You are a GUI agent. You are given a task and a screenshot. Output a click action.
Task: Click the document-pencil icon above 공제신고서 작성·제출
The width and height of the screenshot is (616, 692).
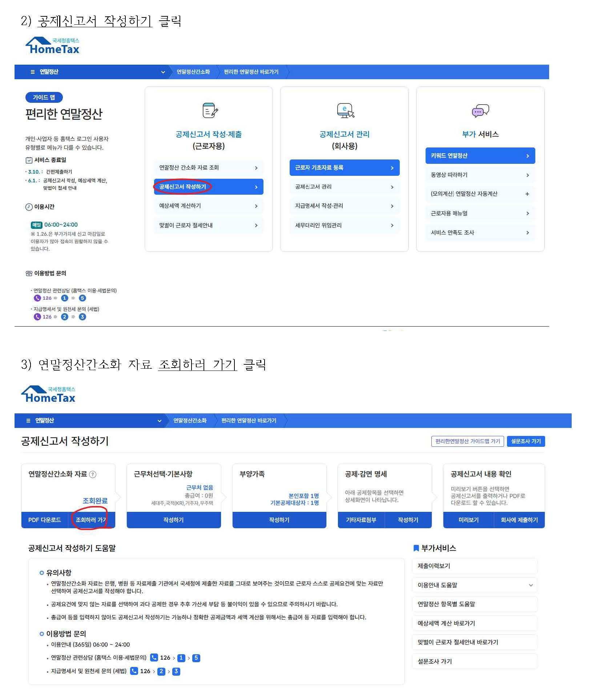[210, 110]
